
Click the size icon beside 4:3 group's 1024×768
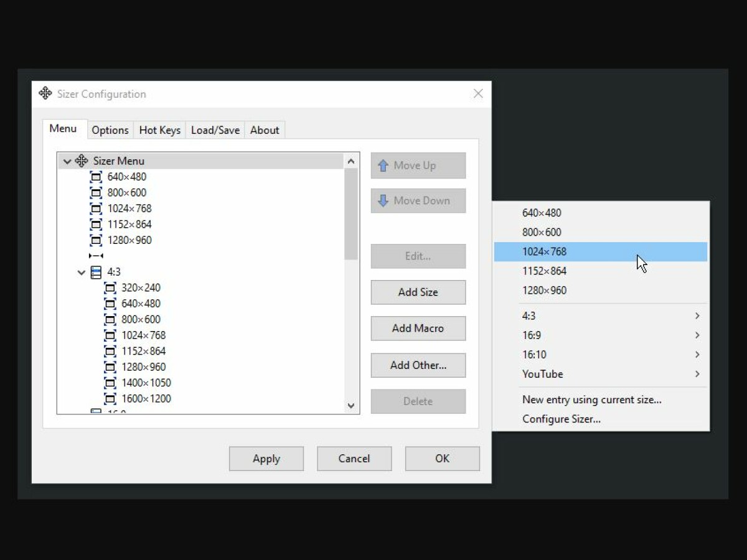110,335
